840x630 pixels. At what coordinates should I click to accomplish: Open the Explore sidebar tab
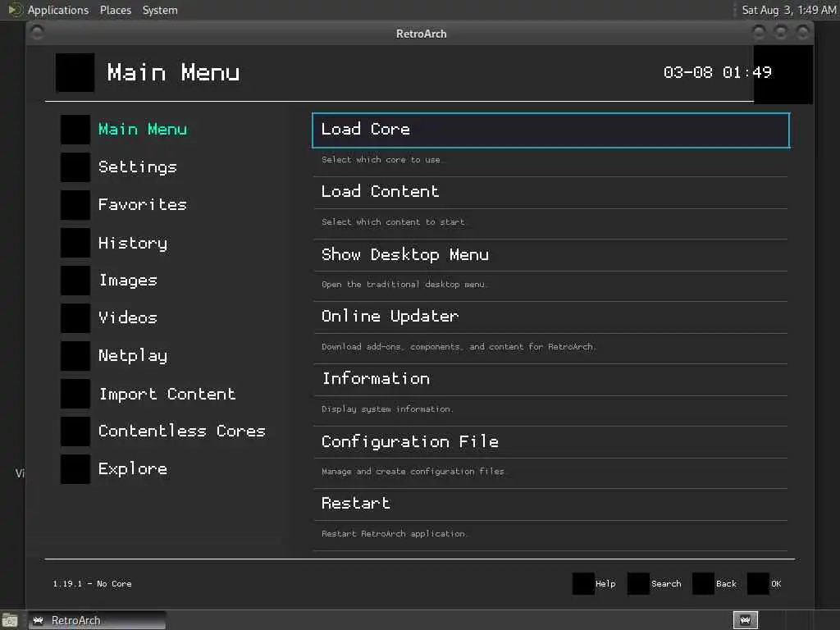click(x=133, y=470)
